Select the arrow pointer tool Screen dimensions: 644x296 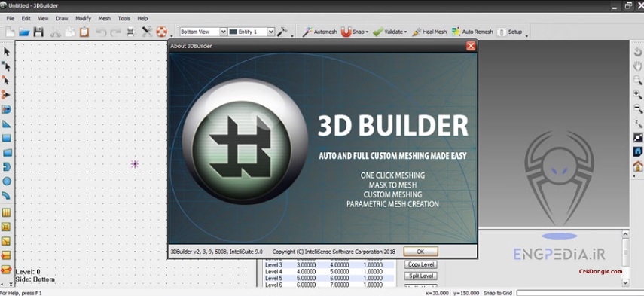point(6,52)
